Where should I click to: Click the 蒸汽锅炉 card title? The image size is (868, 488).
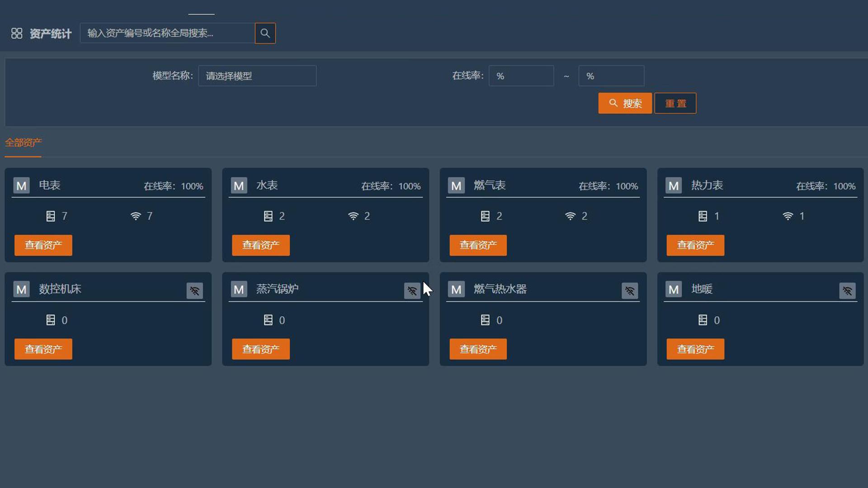coord(278,289)
